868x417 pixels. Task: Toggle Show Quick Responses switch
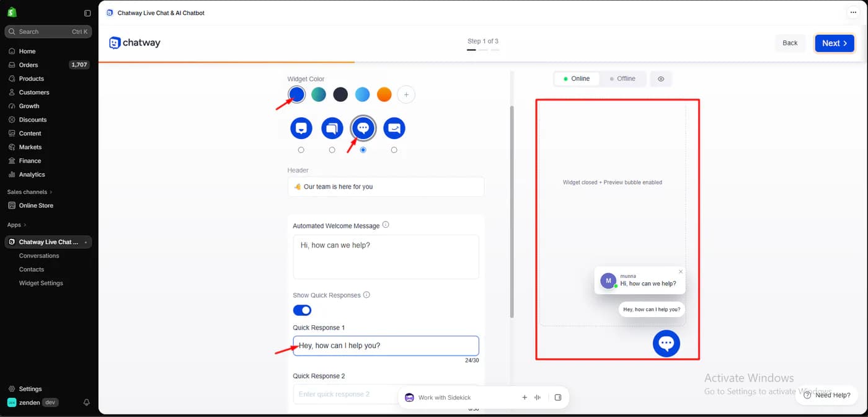pos(302,310)
